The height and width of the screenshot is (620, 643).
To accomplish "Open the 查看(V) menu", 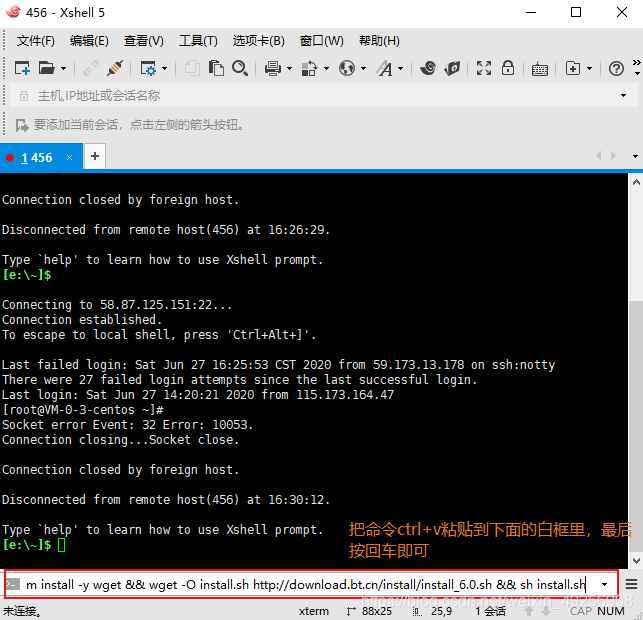I will coord(144,41).
